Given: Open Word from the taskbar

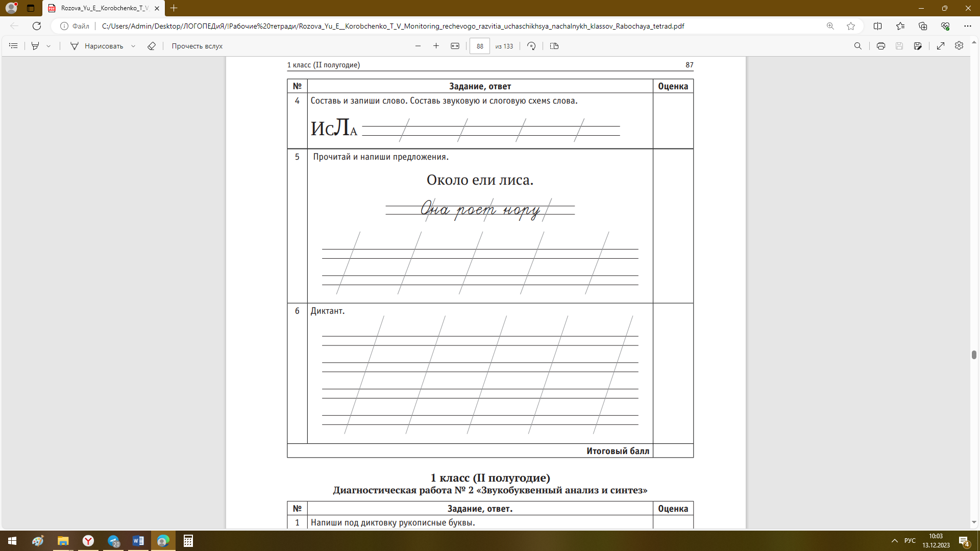Looking at the screenshot, I should pyautogui.click(x=138, y=541).
